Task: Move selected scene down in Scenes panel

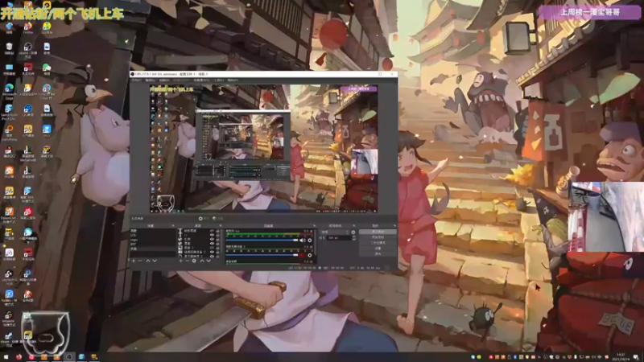Action: [155, 261]
